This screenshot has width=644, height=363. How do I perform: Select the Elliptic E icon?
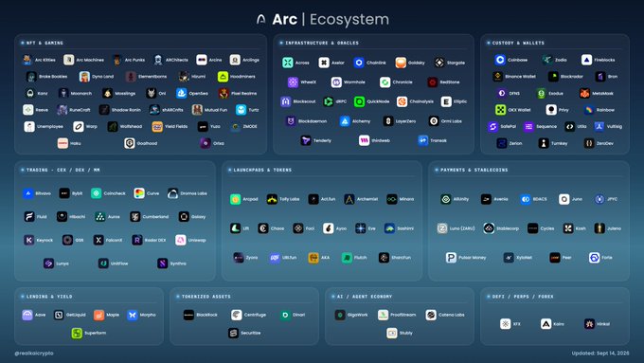(446, 101)
